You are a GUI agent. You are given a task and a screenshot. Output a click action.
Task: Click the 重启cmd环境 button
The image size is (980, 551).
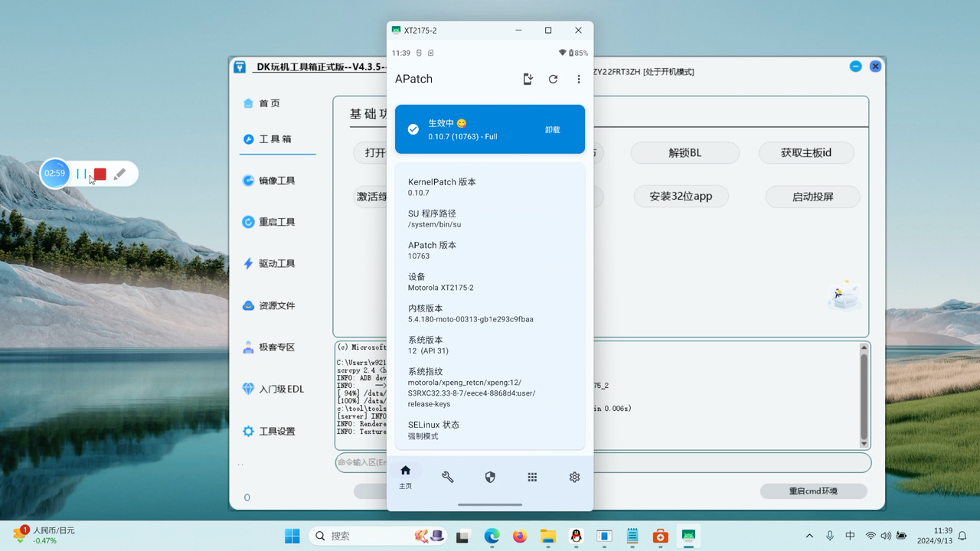[x=814, y=491]
